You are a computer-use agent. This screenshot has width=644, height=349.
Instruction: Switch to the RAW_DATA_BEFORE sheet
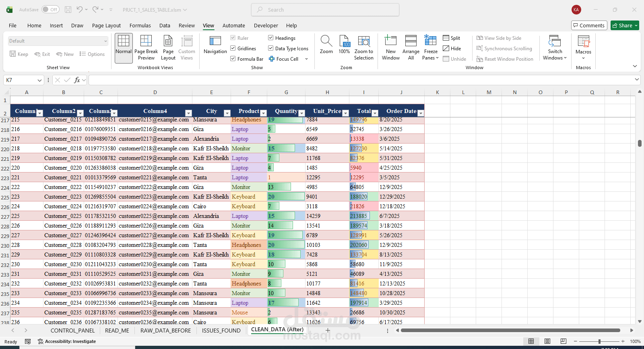[x=165, y=331]
